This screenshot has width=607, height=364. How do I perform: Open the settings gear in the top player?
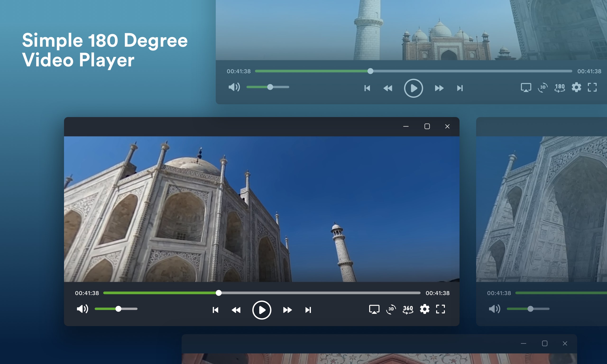coord(576,87)
